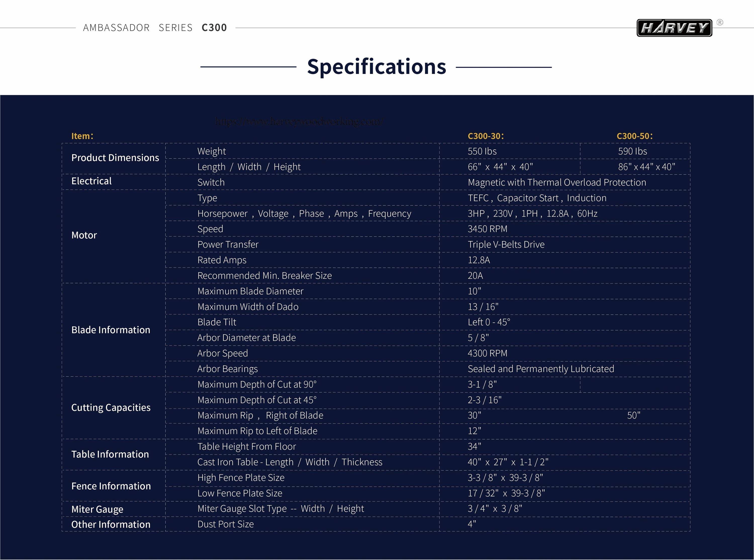This screenshot has height=560, width=754.
Task: Select the Fence Information category
Action: 111,486
